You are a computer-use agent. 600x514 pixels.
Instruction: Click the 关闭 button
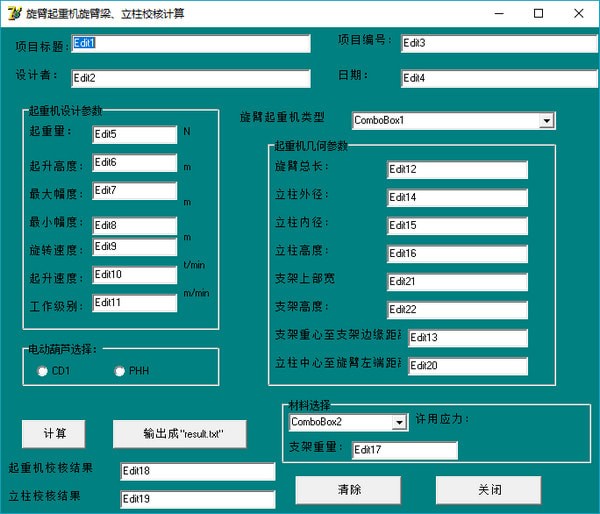tap(489, 490)
